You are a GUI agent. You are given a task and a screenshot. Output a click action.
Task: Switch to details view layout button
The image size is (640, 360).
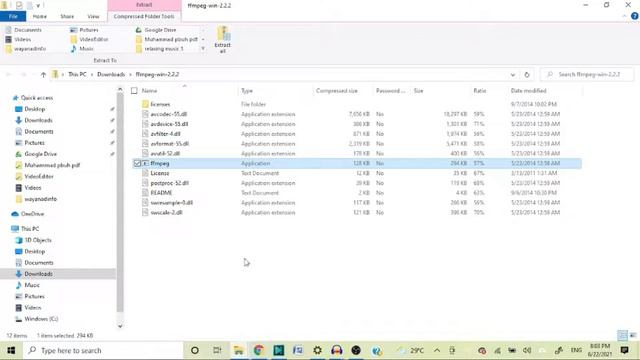point(622,336)
